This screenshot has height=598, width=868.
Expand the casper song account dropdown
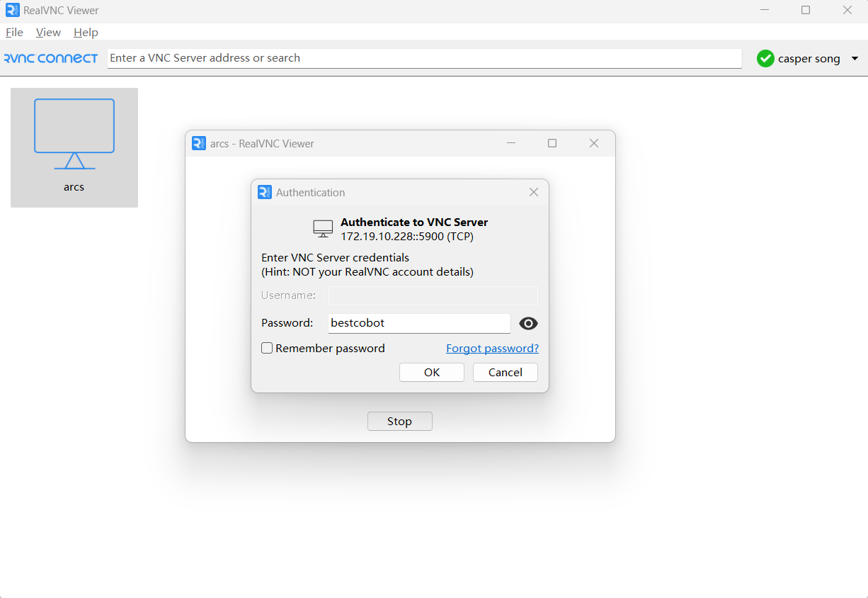(855, 59)
